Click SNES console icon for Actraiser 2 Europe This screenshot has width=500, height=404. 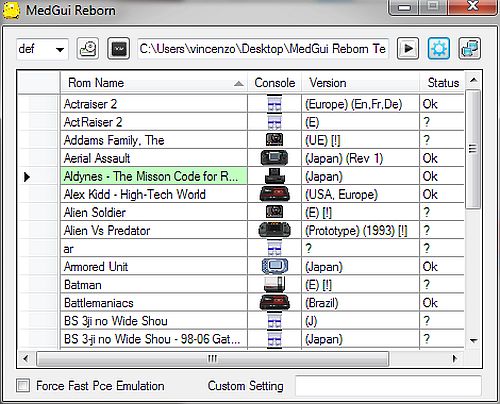pos(274,104)
